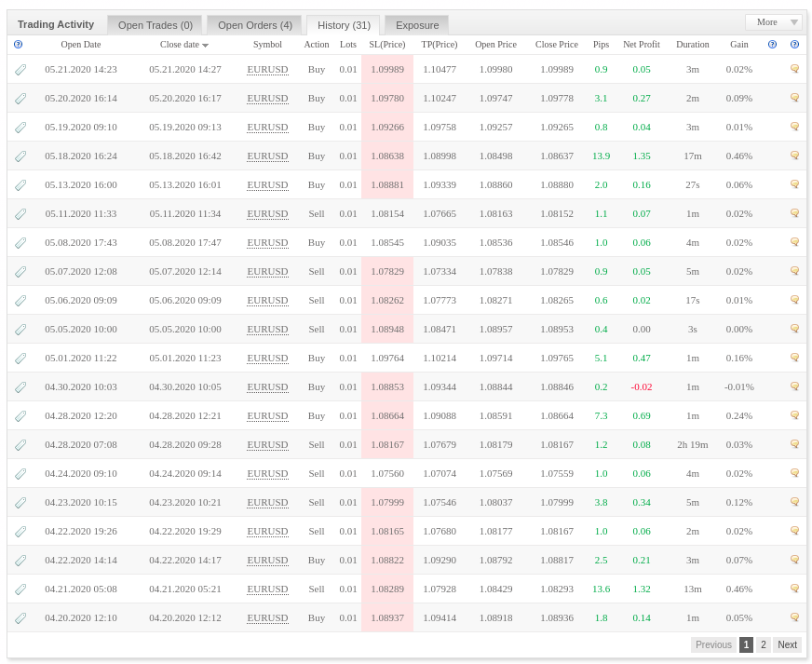Click the Previous page button
The image size is (812, 664).
[713, 644]
